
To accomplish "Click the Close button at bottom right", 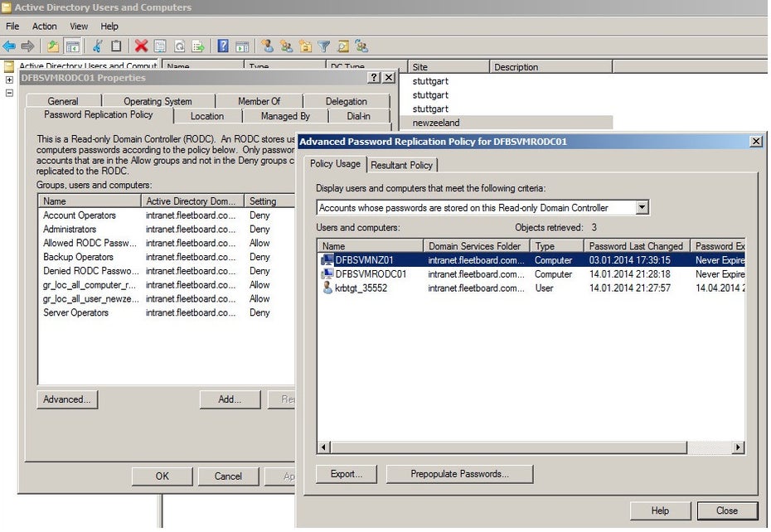I will [727, 510].
